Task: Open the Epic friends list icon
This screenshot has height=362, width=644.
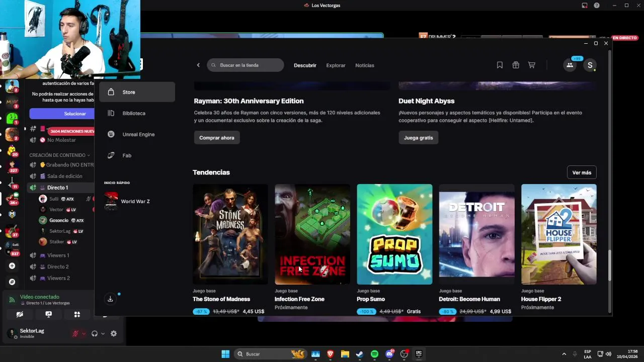Action: [570, 65]
